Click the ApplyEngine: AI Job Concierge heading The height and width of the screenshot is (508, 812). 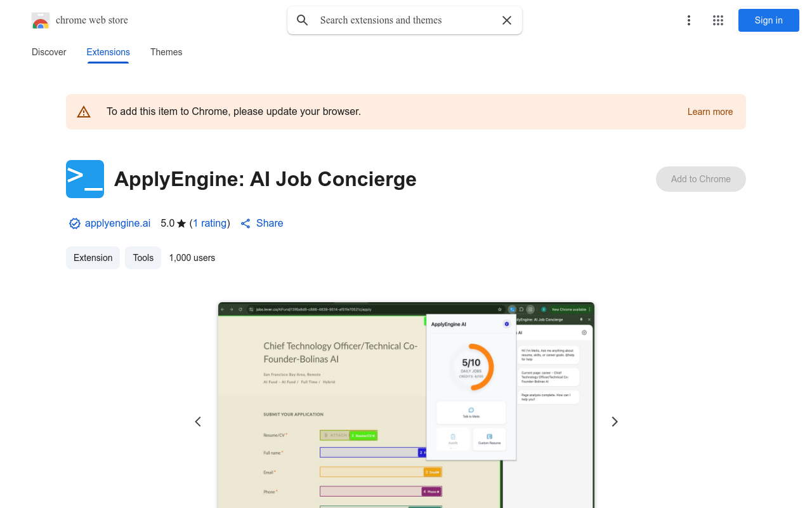click(x=265, y=179)
